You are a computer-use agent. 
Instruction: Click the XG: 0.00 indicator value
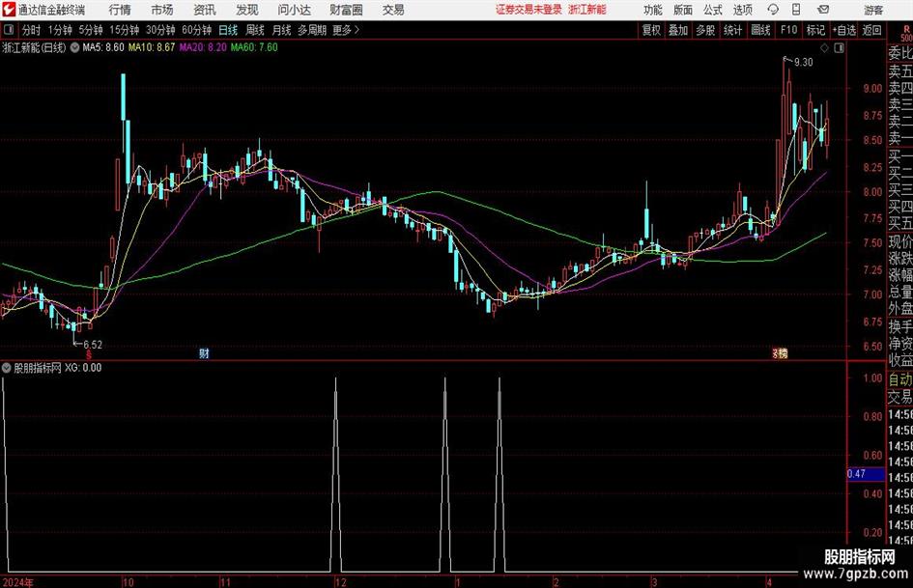point(83,368)
